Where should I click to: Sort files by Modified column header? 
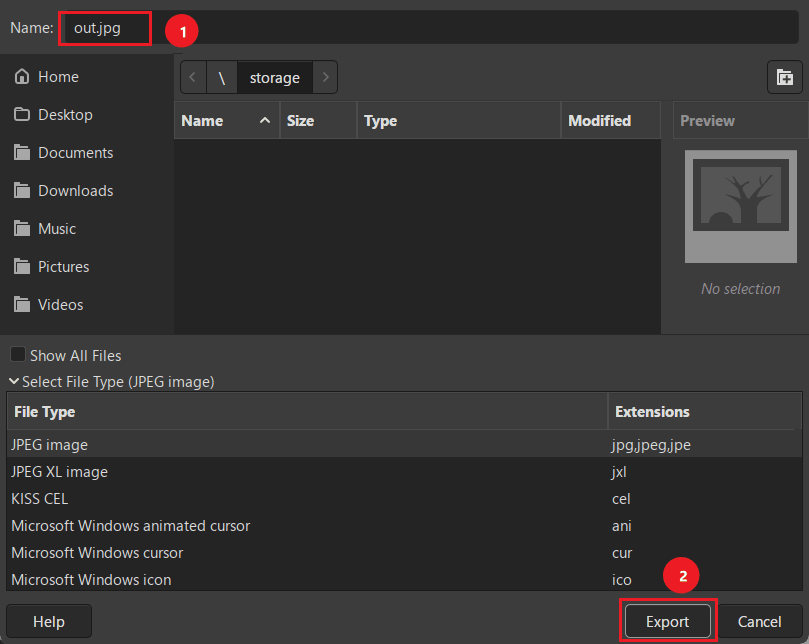point(599,121)
